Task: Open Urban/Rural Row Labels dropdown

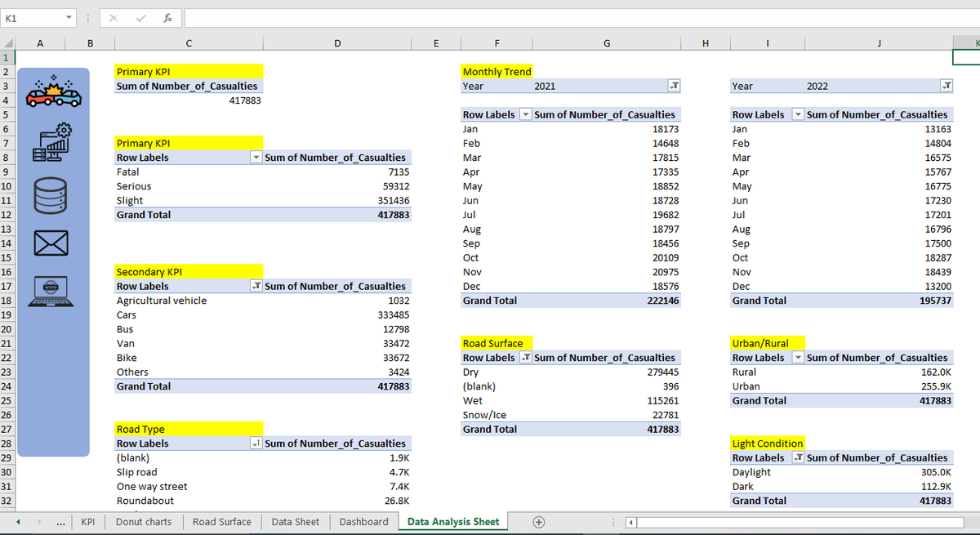Action: pos(798,358)
